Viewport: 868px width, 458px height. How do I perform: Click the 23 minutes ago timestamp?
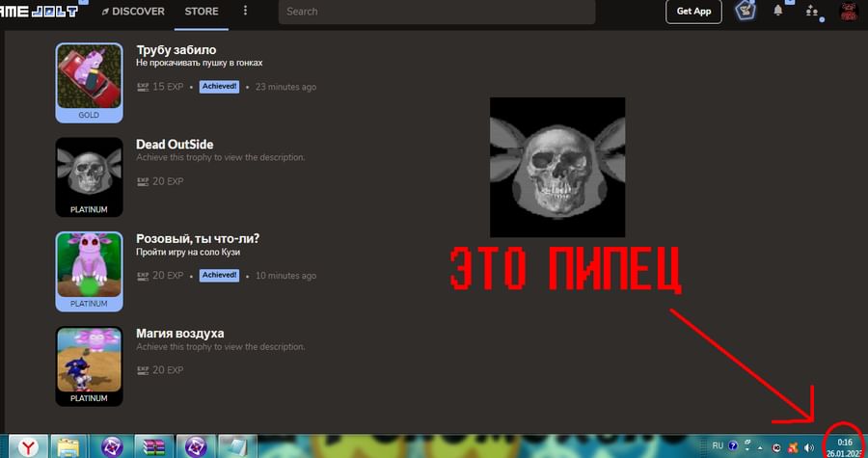point(285,87)
